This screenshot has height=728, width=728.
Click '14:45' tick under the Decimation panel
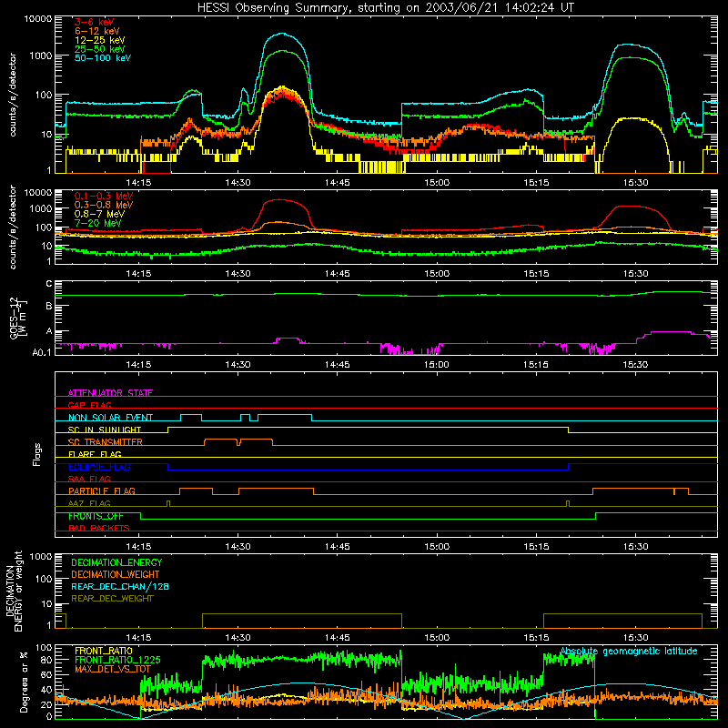click(x=337, y=638)
